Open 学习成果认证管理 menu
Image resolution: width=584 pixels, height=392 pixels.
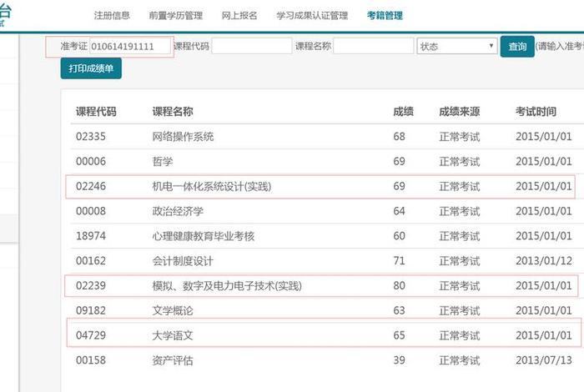click(x=312, y=15)
